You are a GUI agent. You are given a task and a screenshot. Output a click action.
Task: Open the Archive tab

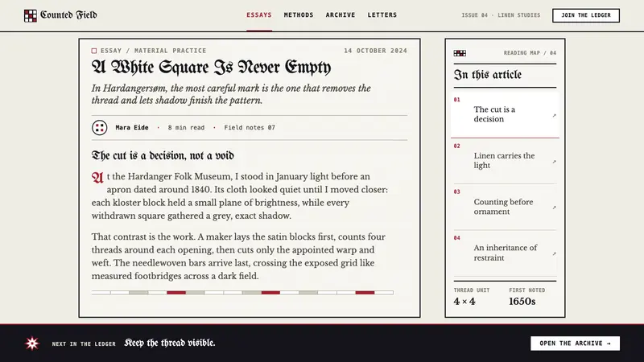click(341, 15)
